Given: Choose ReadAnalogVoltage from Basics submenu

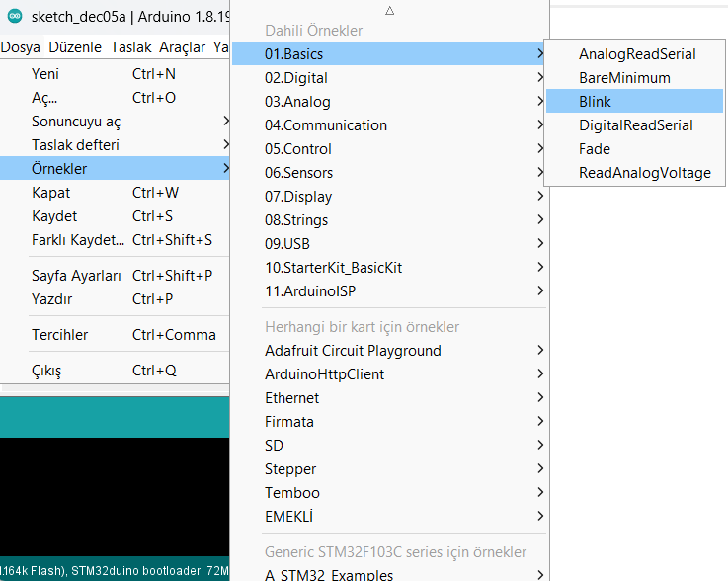Looking at the screenshot, I should point(644,173).
